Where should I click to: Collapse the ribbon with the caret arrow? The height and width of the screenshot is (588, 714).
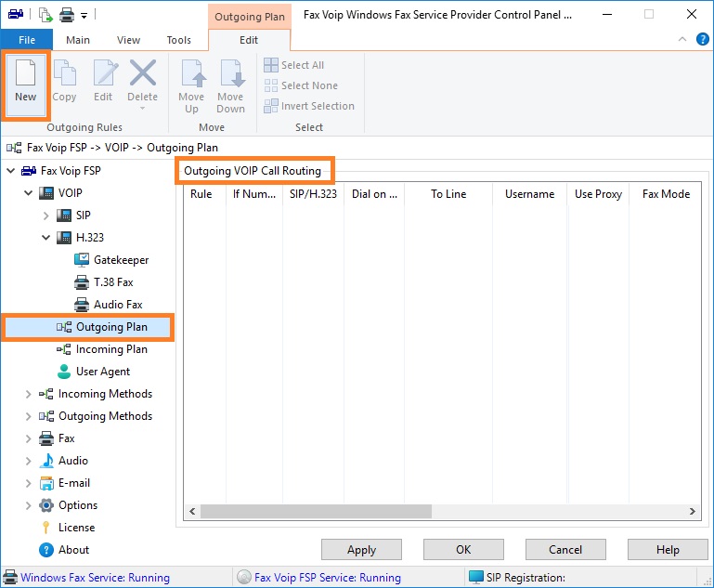point(682,39)
